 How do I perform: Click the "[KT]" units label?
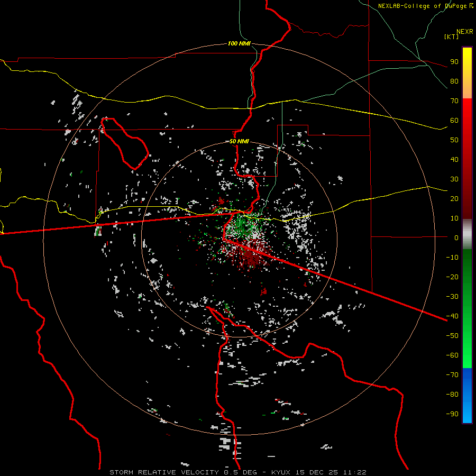[x=452, y=36]
